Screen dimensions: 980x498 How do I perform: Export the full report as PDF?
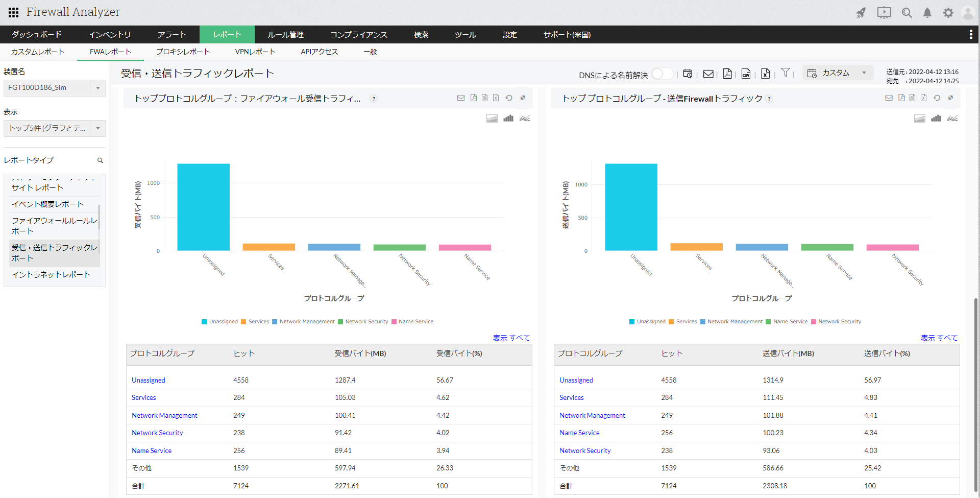(x=727, y=74)
